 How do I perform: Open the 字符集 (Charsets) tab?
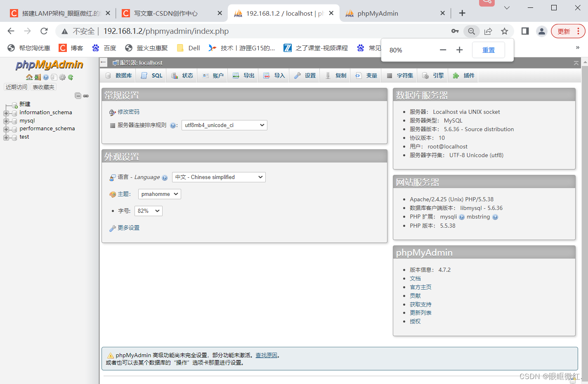399,75
